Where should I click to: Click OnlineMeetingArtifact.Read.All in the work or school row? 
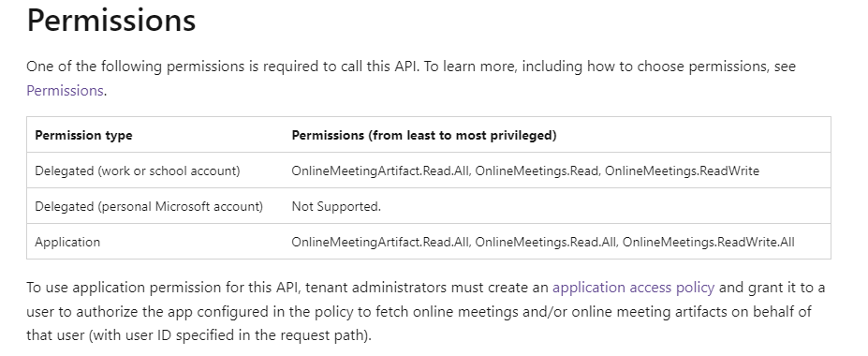(380, 171)
